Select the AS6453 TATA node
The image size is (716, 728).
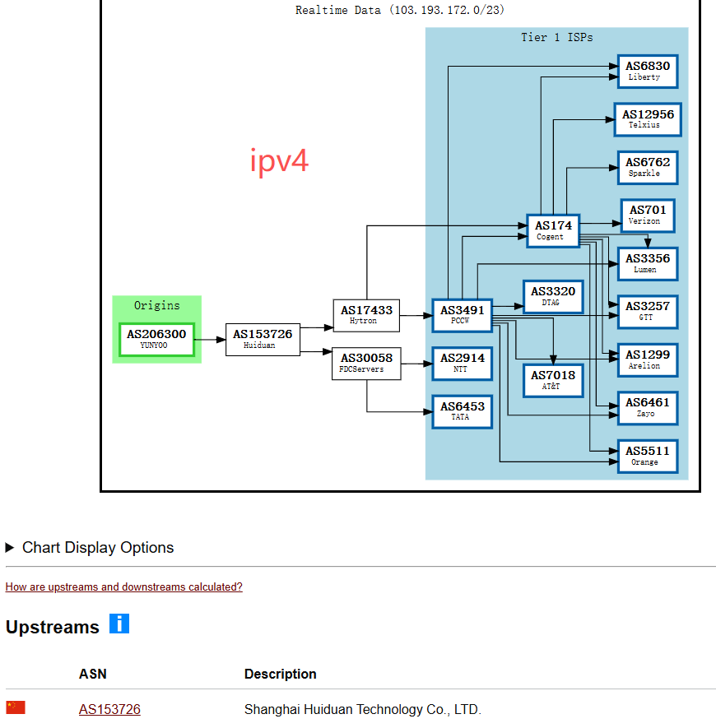463,412
